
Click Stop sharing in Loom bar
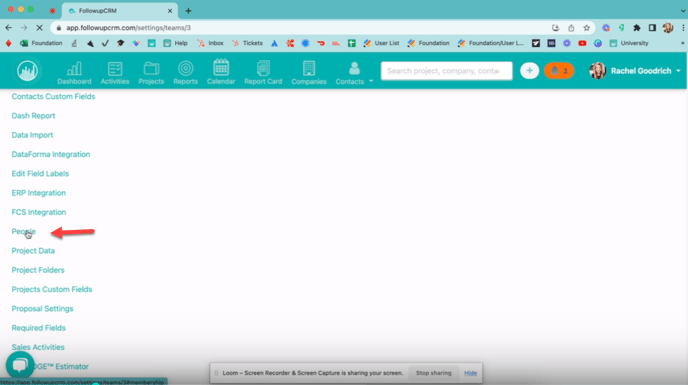tap(434, 373)
